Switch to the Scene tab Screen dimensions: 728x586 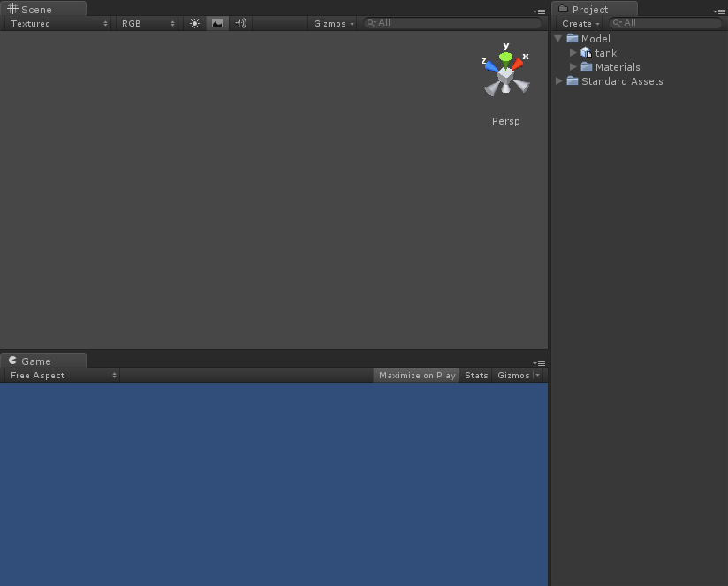pyautogui.click(x=43, y=10)
